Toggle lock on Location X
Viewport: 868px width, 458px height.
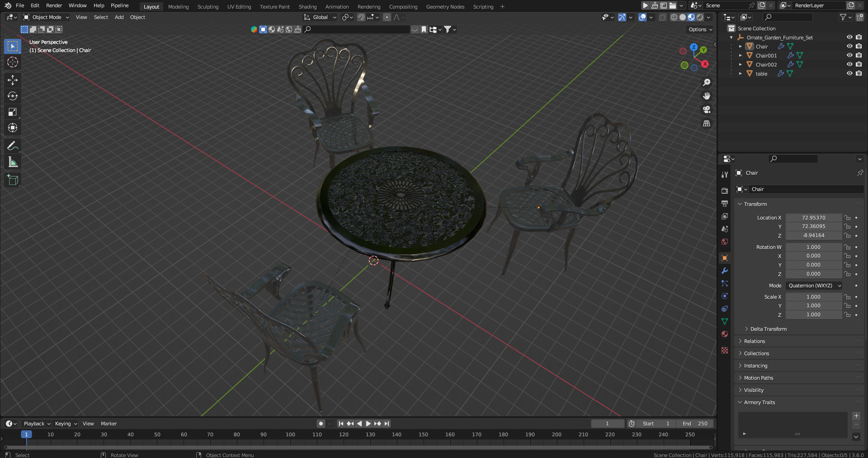point(847,218)
